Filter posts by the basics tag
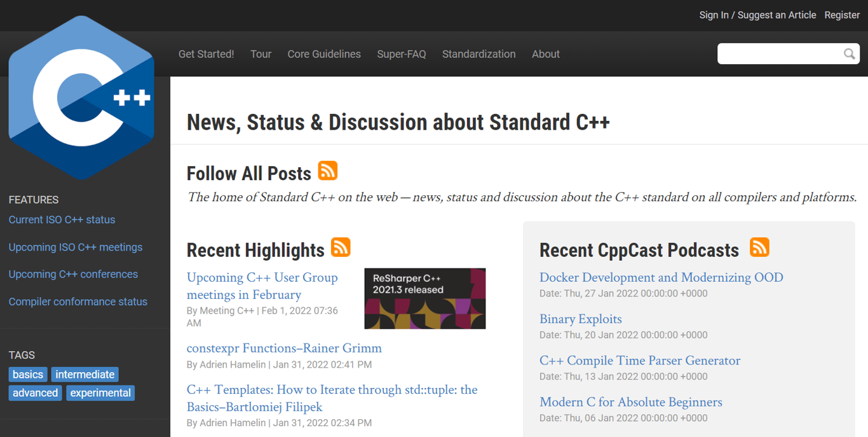Screen dimensions: 868x437 click(x=27, y=374)
